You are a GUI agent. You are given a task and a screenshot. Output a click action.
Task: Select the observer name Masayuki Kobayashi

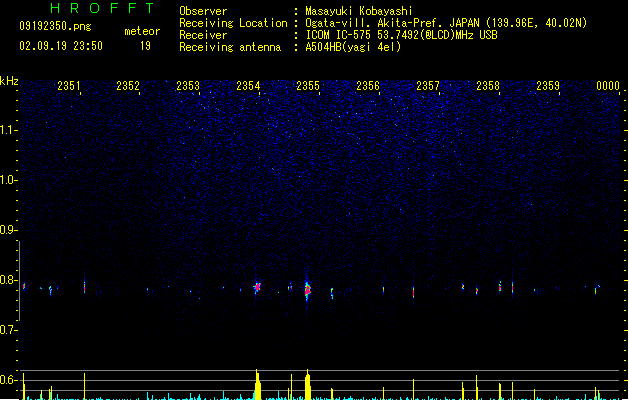(359, 11)
